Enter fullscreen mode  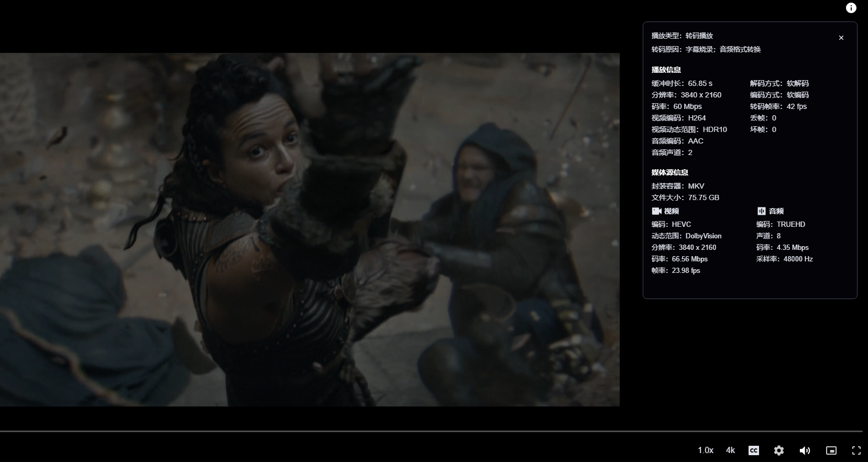(x=856, y=450)
